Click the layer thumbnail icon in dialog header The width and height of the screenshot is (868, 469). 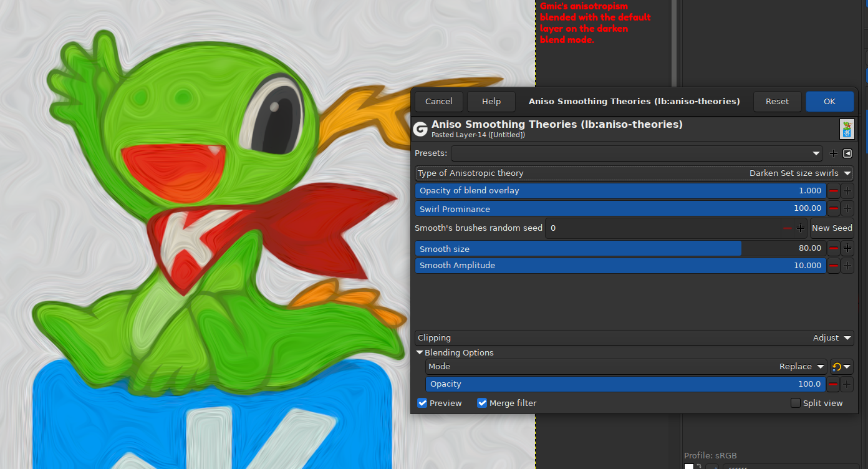click(847, 129)
